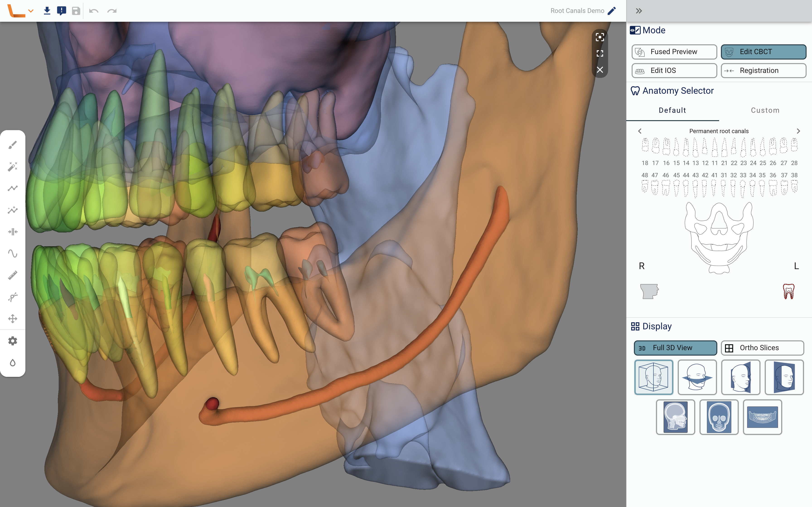
Task: Select the magic wand tool
Action: coord(13,167)
